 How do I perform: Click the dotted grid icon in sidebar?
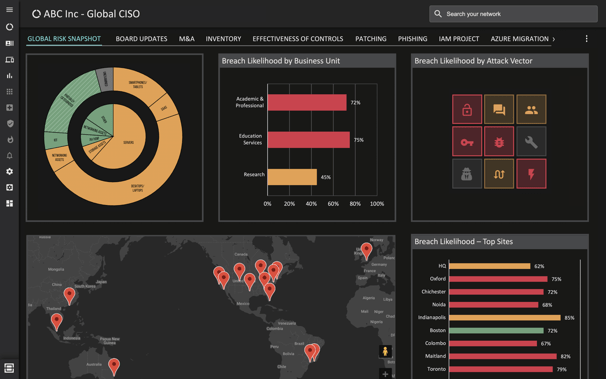9,92
